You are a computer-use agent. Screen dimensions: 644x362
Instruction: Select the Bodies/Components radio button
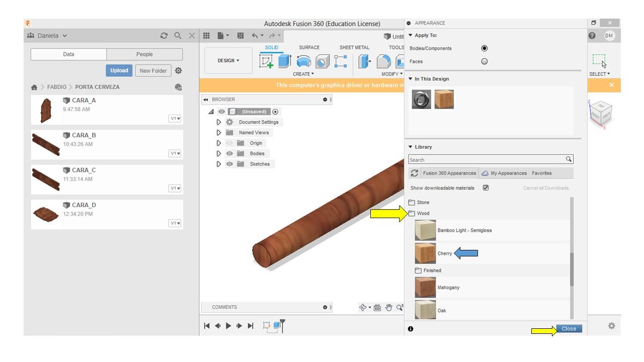[485, 48]
